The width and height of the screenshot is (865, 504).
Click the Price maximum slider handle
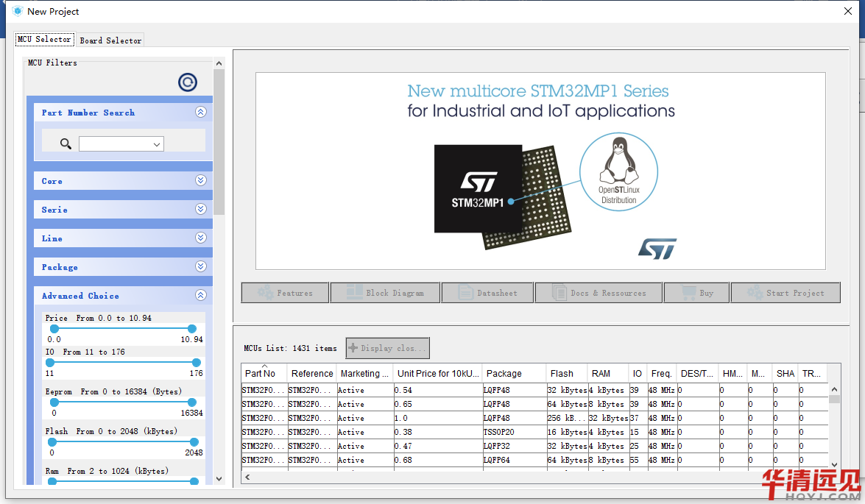[x=192, y=329]
